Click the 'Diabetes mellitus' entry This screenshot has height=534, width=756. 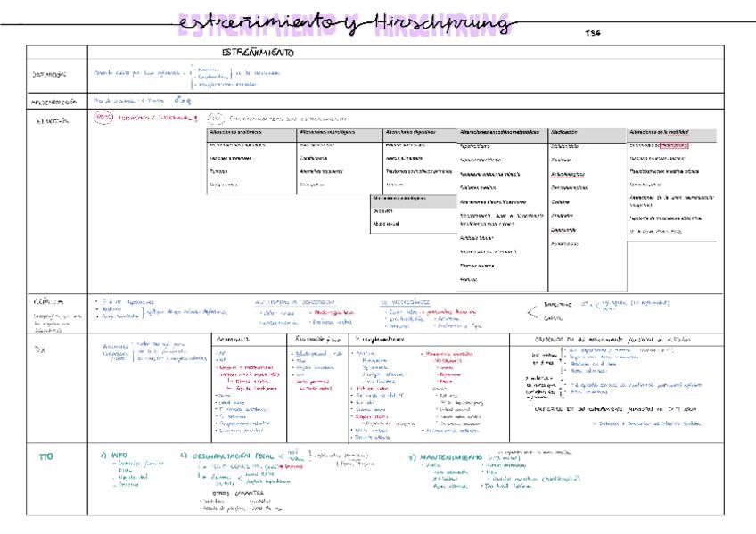[x=478, y=187]
